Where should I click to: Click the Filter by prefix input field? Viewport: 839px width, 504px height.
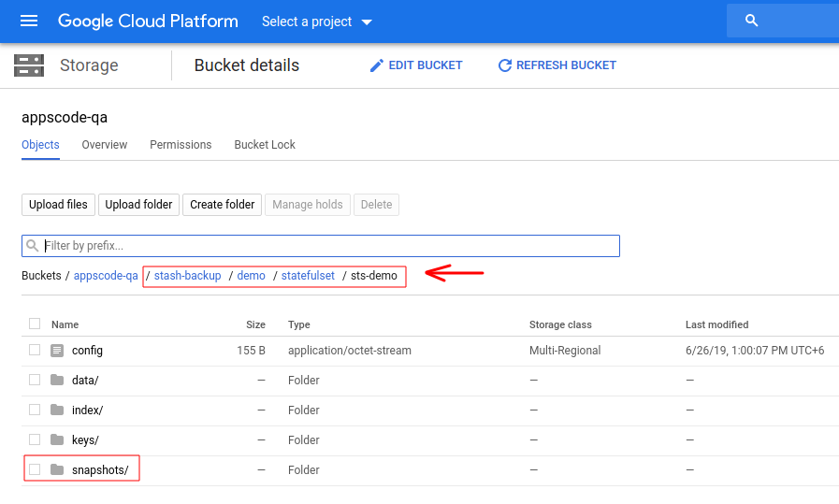click(x=327, y=246)
